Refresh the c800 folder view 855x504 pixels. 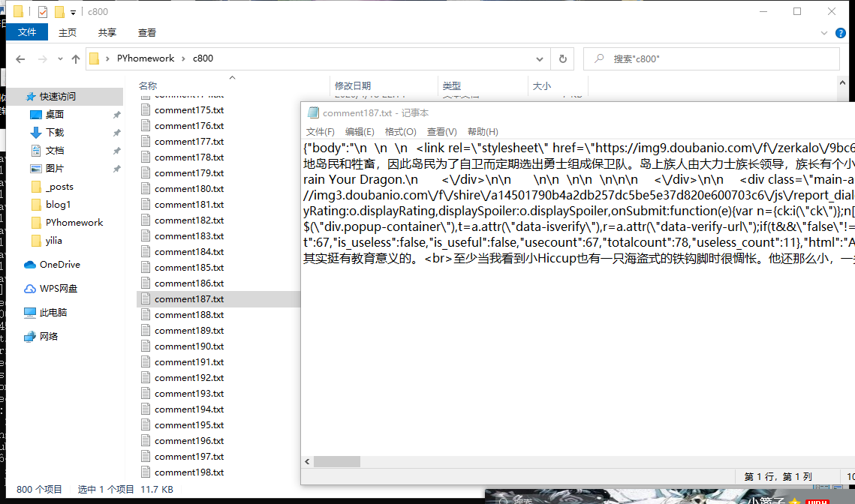(563, 58)
